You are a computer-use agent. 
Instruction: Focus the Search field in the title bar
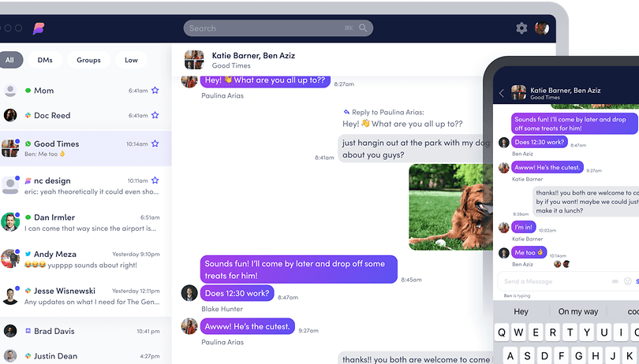[278, 28]
